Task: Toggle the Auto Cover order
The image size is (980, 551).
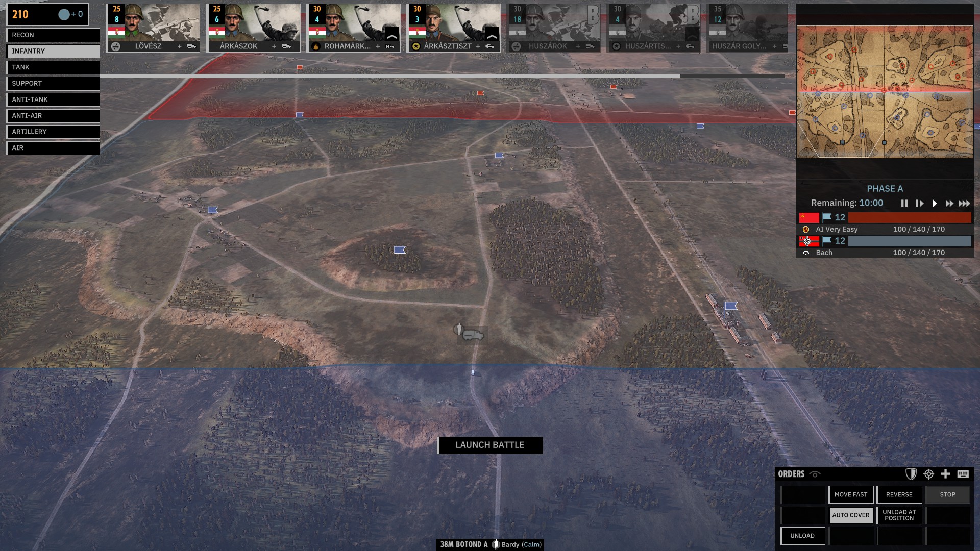Action: 850,515
